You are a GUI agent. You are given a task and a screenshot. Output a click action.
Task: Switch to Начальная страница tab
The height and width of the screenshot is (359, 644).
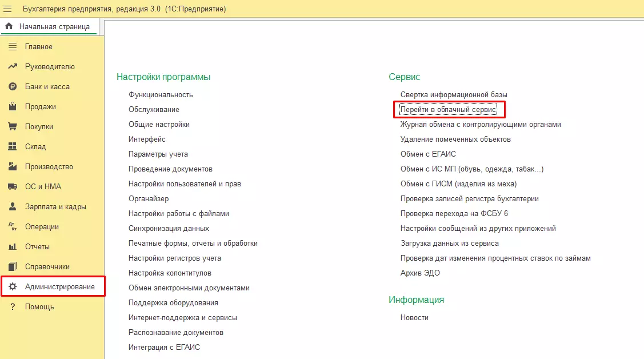(54, 26)
